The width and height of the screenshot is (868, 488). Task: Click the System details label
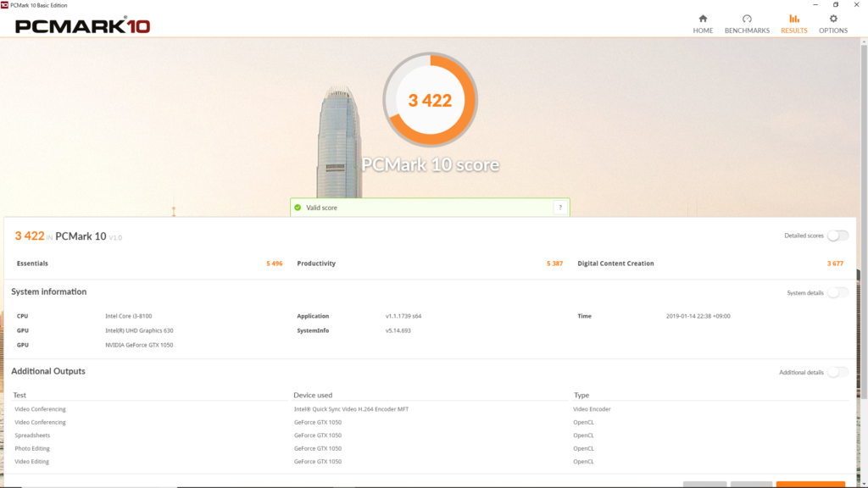click(805, 292)
